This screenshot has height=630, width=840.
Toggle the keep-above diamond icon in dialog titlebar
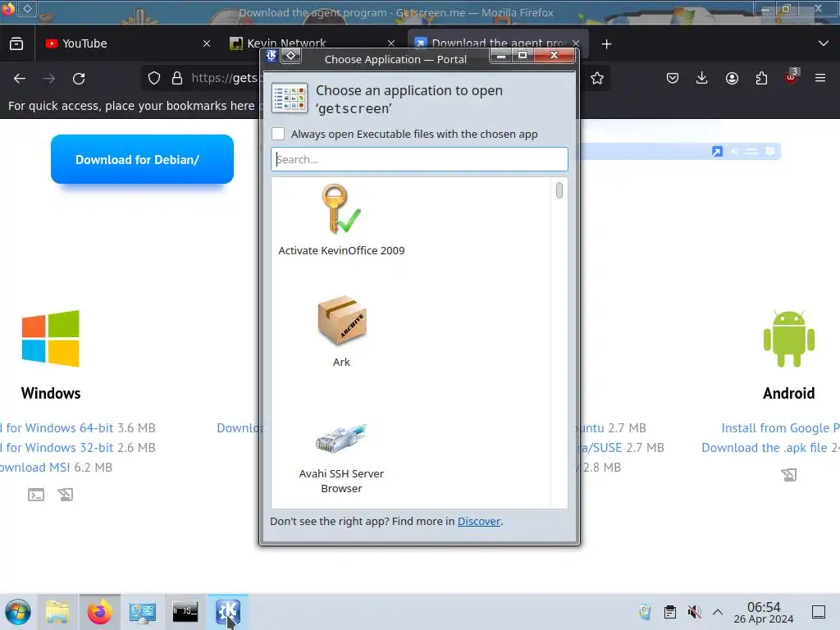coord(291,55)
